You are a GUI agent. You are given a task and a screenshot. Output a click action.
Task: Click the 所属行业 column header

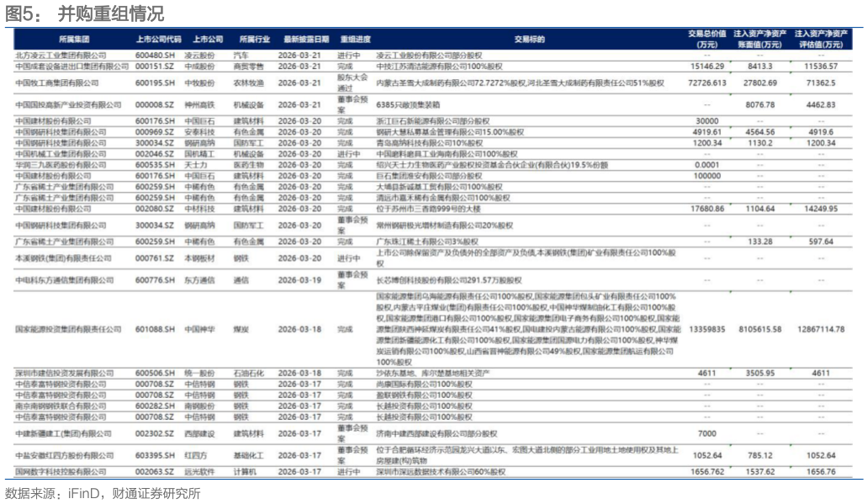point(255,40)
